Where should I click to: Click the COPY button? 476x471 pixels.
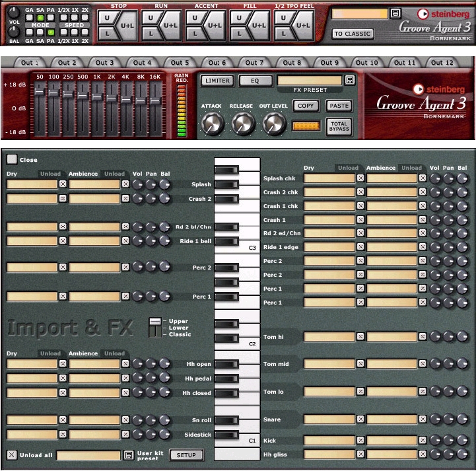[306, 106]
